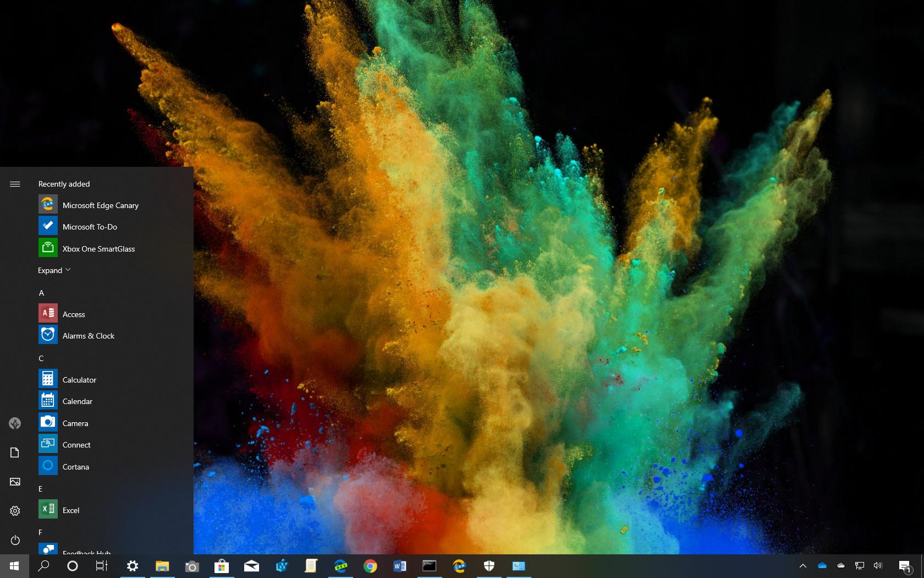Open the scroll notes app on taskbar
The image size is (924, 578).
click(x=311, y=566)
